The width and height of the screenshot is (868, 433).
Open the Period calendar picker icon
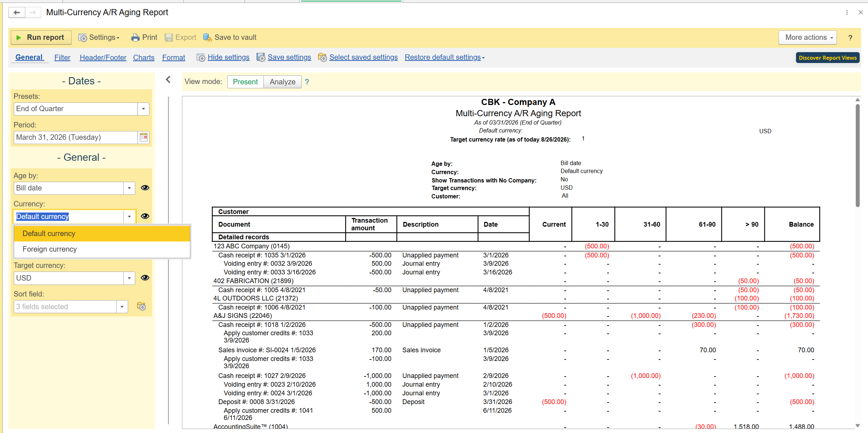pyautogui.click(x=144, y=137)
